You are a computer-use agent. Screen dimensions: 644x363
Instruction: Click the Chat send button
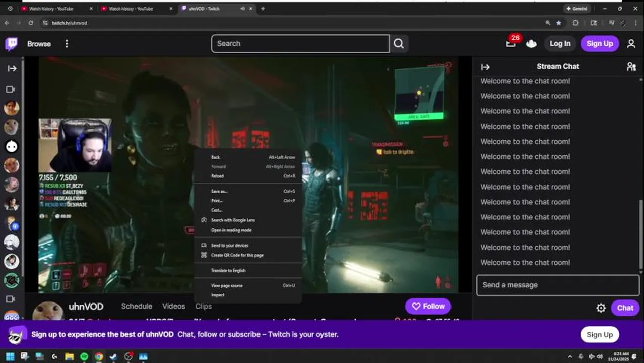pos(625,308)
